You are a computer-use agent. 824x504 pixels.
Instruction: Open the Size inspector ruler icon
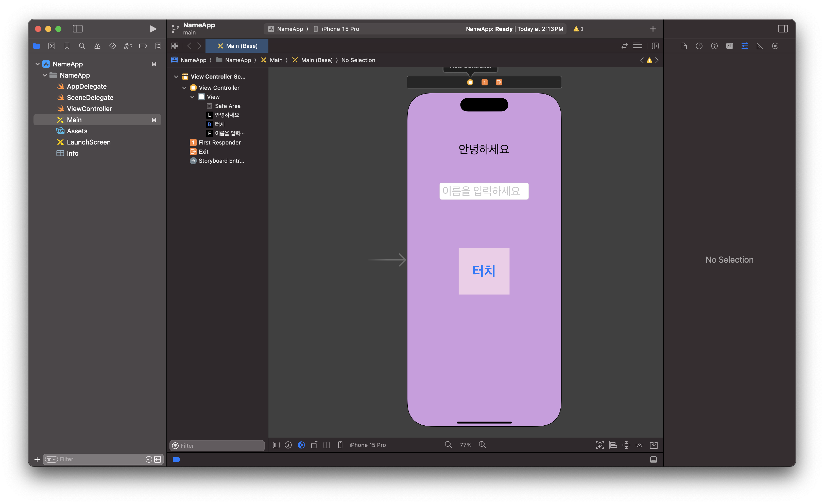760,46
